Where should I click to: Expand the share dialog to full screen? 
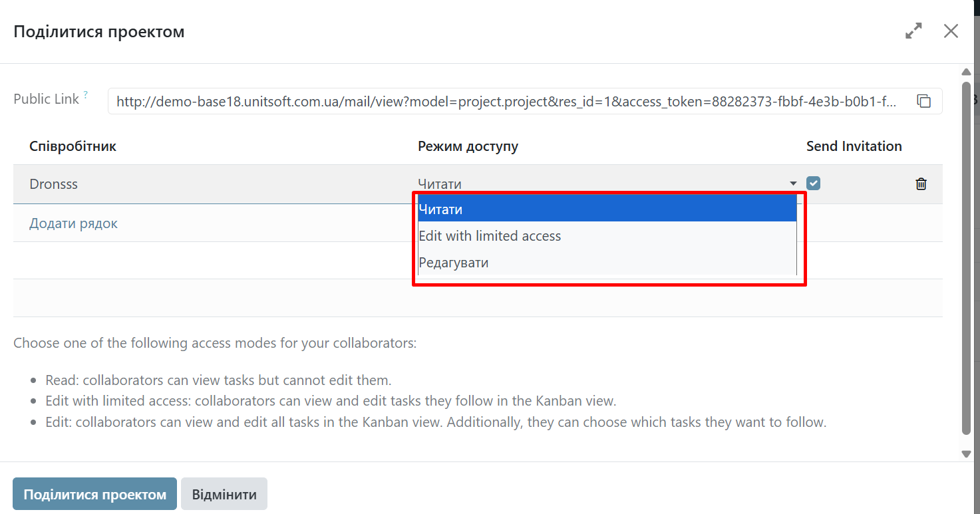pos(913,31)
